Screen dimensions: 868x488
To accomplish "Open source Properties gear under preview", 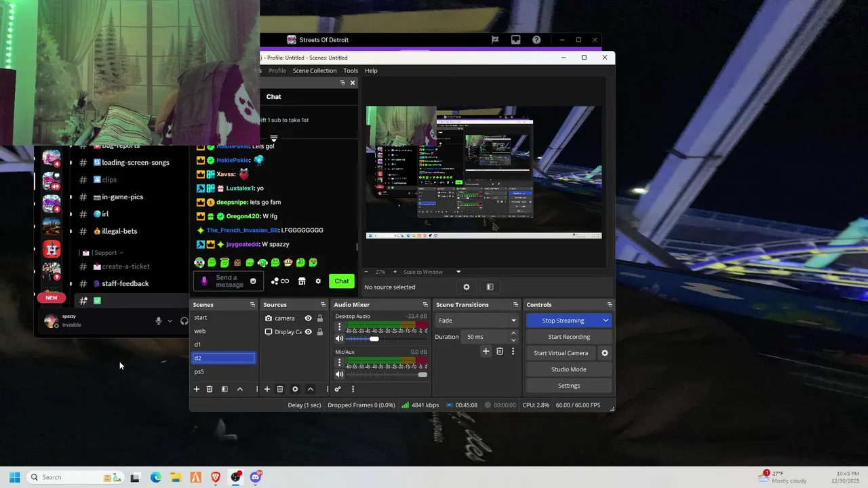I will tap(467, 287).
